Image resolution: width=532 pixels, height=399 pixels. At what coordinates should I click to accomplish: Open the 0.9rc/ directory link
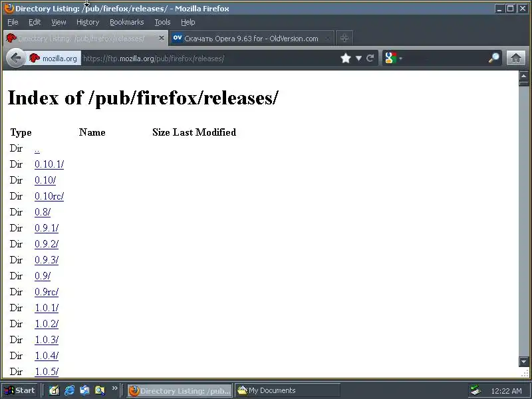click(x=47, y=292)
